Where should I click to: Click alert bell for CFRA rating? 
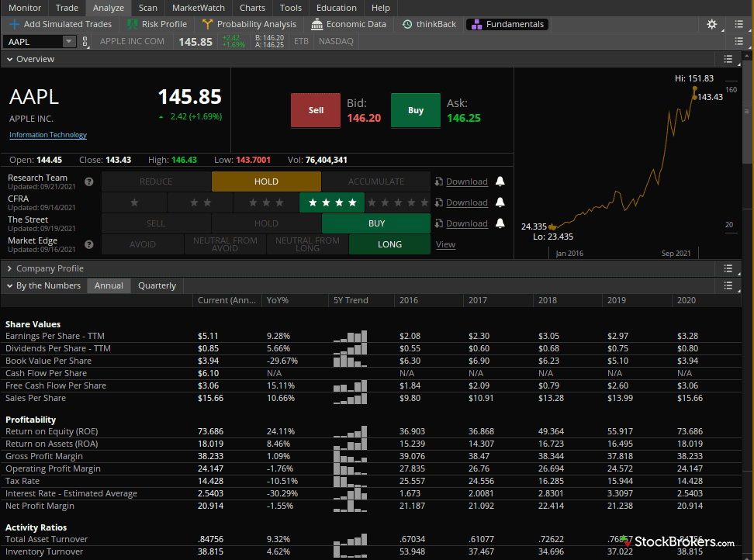(500, 202)
